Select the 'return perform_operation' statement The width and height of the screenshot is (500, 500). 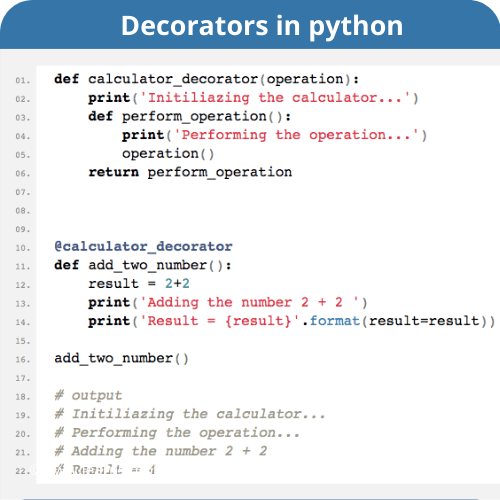[x=190, y=172]
